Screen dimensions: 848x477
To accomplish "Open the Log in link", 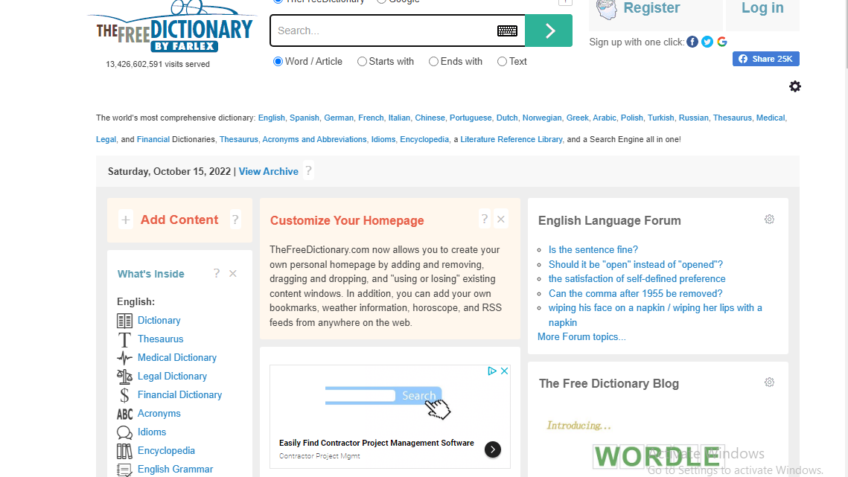I will (x=762, y=8).
